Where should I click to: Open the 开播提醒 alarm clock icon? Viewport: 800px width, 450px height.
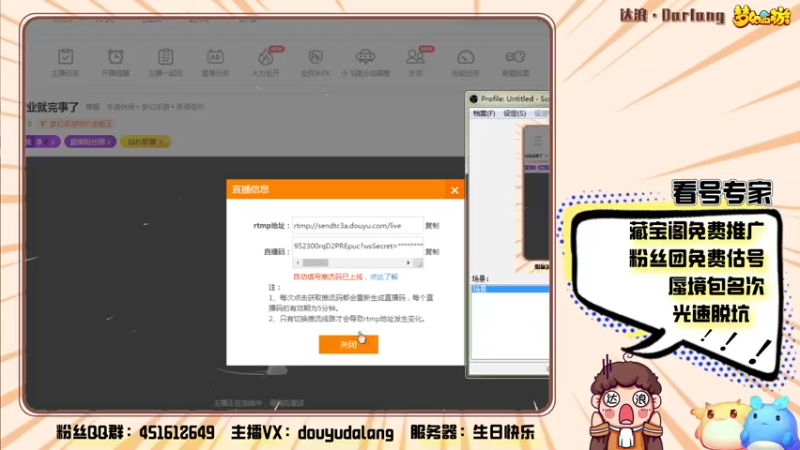(115, 57)
